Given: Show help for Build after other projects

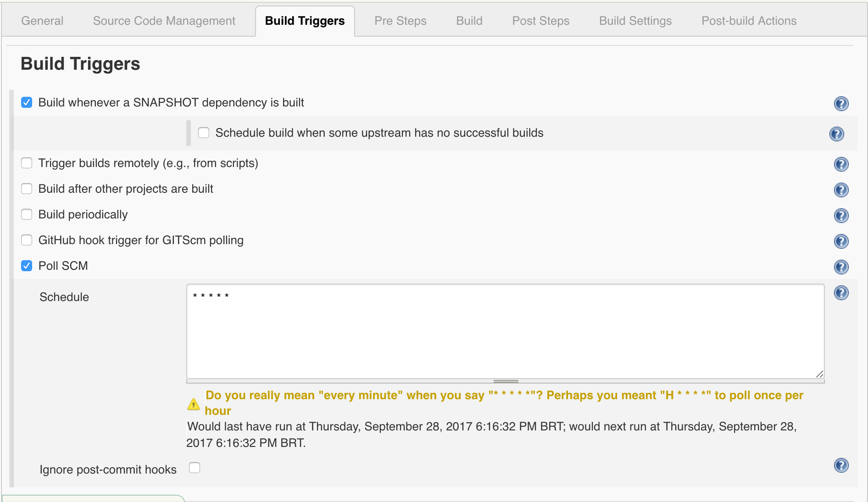Looking at the screenshot, I should tap(841, 190).
